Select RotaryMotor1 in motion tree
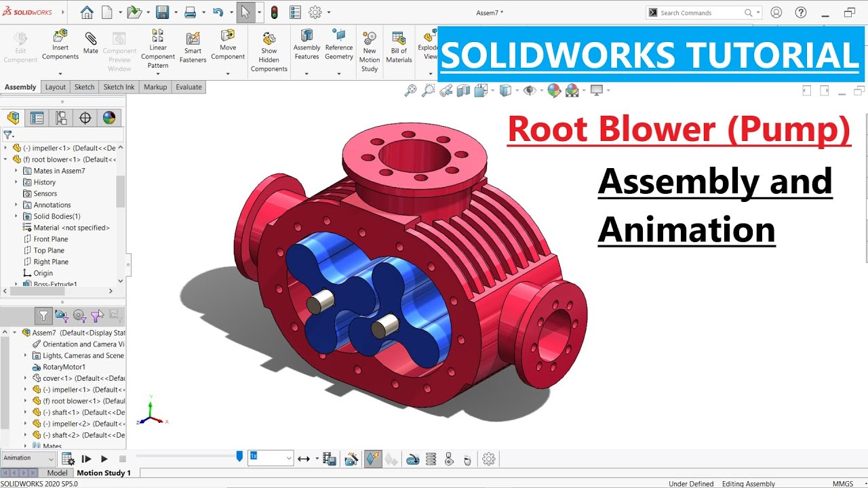868x488 pixels. coord(64,367)
